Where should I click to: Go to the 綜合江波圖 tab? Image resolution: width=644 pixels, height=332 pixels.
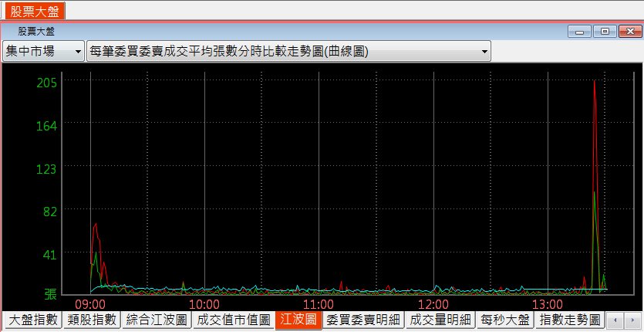[156, 319]
